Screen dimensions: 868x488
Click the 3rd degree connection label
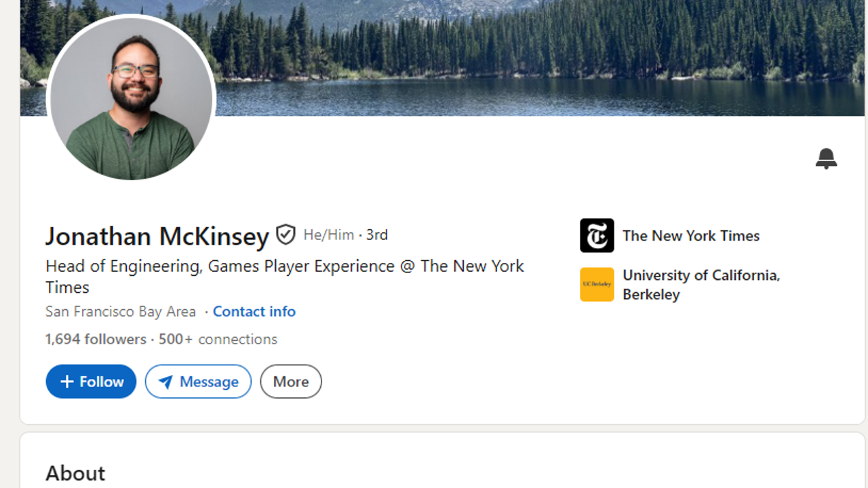click(x=377, y=235)
